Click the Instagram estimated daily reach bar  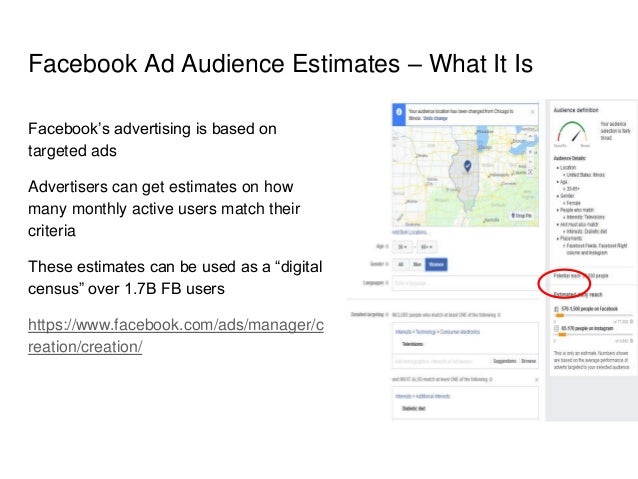(594, 335)
